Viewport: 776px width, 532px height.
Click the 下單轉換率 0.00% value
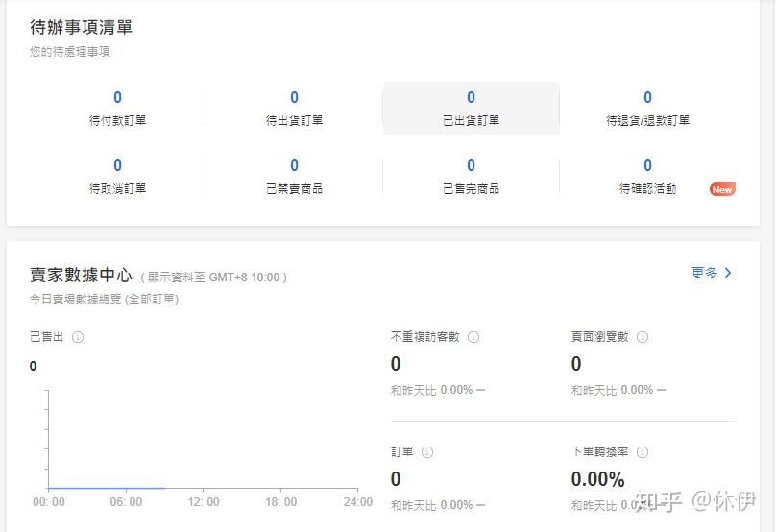click(x=597, y=479)
